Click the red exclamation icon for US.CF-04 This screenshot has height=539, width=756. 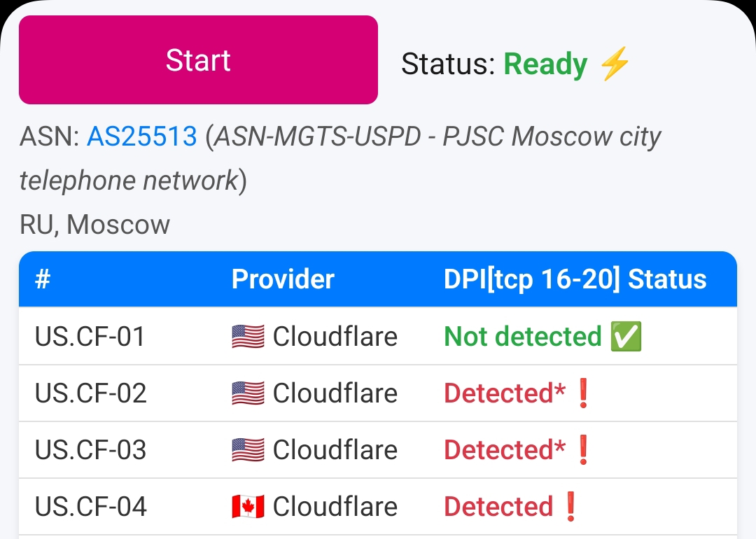coord(570,507)
